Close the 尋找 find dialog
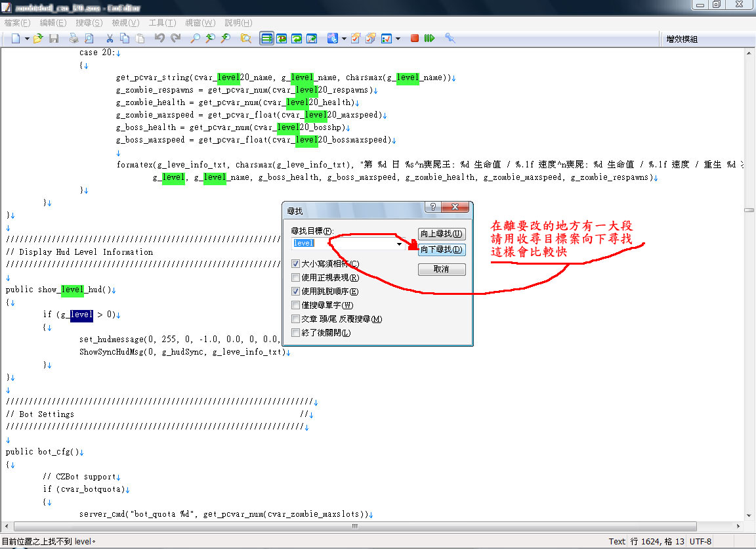This screenshot has height=549, width=756. click(455, 207)
